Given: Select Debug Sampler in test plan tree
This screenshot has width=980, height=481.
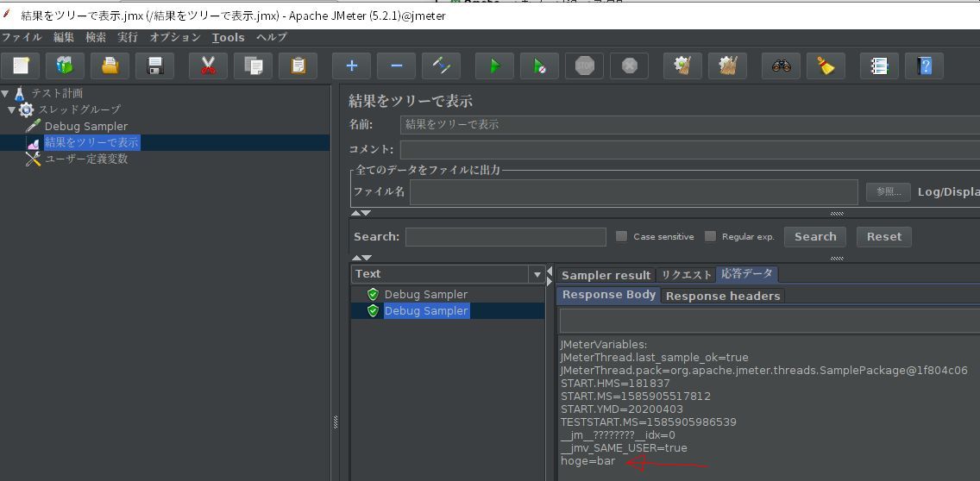Looking at the screenshot, I should (85, 126).
